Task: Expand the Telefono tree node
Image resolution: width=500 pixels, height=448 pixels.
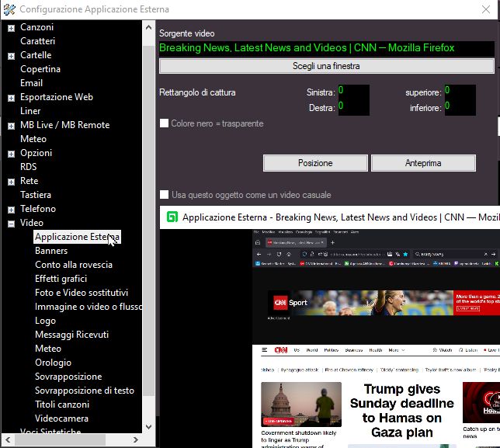Action: point(11,210)
